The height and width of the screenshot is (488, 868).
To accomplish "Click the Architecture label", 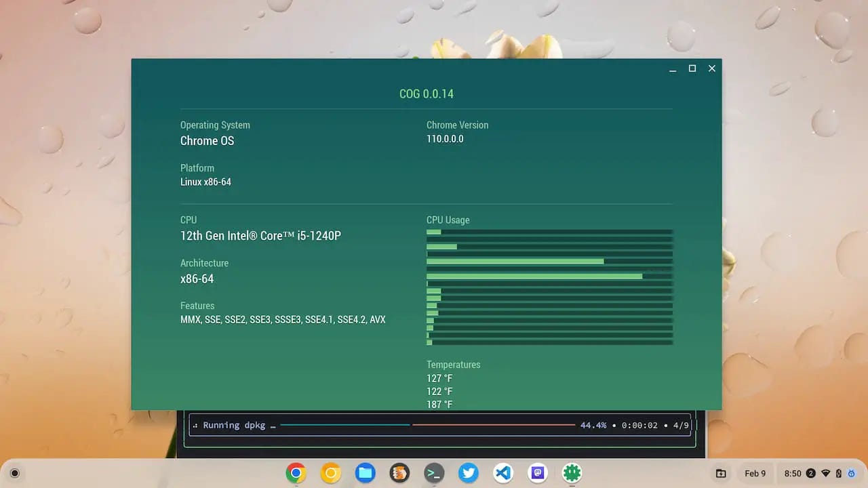I will point(204,263).
